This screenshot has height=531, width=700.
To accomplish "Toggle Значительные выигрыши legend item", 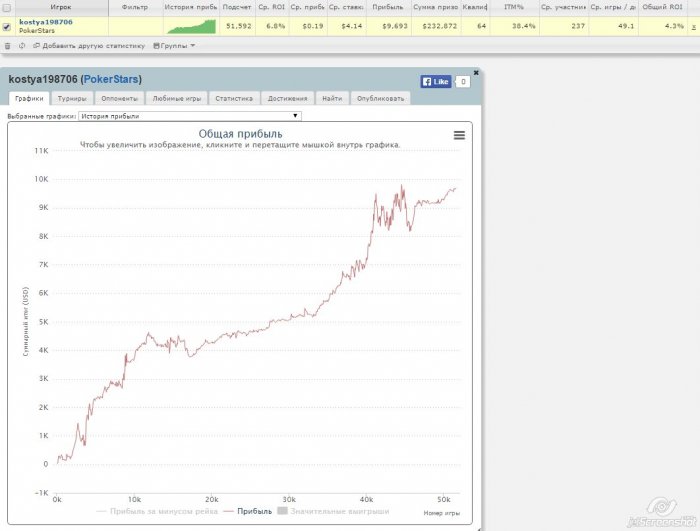I will click(333, 511).
